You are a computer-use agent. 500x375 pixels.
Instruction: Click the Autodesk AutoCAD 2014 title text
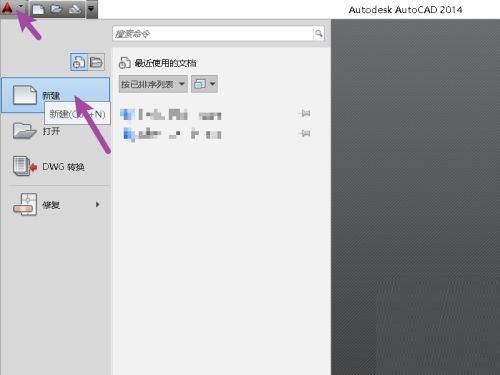click(x=405, y=10)
